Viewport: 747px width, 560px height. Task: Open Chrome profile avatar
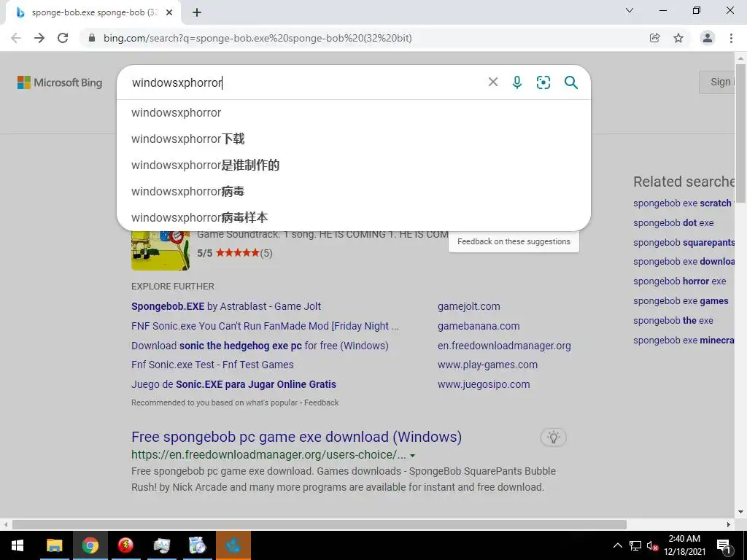click(x=708, y=38)
